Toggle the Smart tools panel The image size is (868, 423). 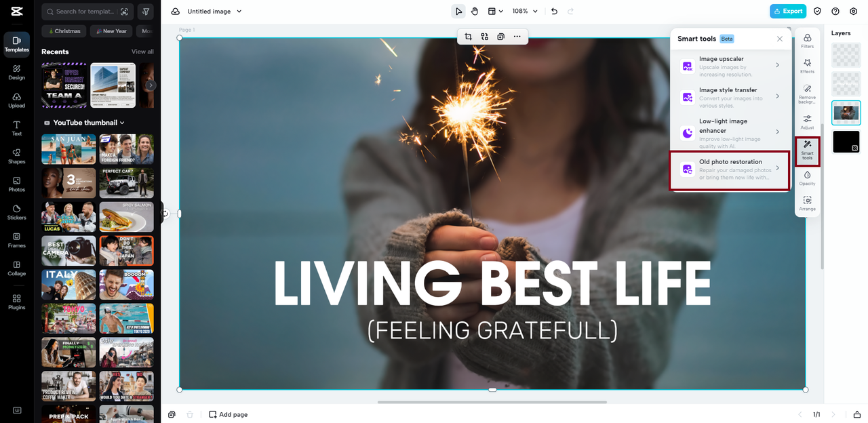point(807,150)
